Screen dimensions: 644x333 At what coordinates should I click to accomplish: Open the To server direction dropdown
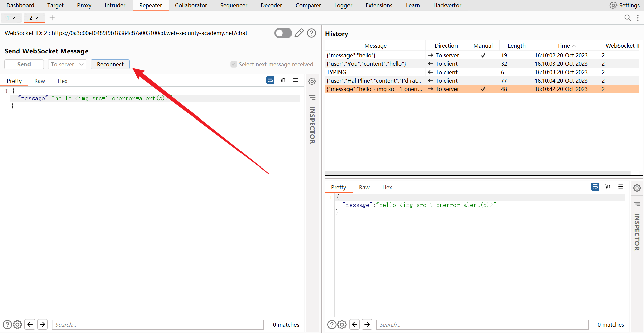click(67, 64)
